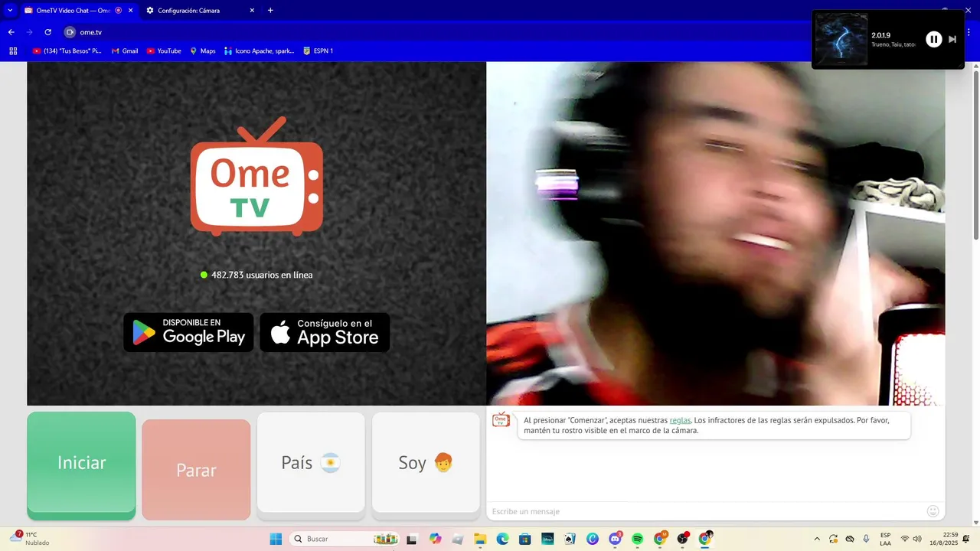Click the 2.0.1.9 album art thumbnail
Image resolution: width=980 pixels, height=551 pixels.
841,40
